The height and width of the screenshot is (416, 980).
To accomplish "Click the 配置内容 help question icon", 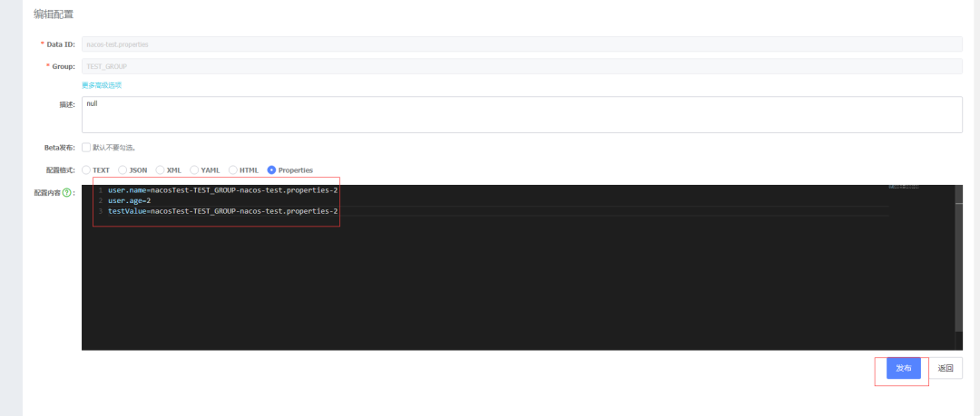I will coord(67,192).
